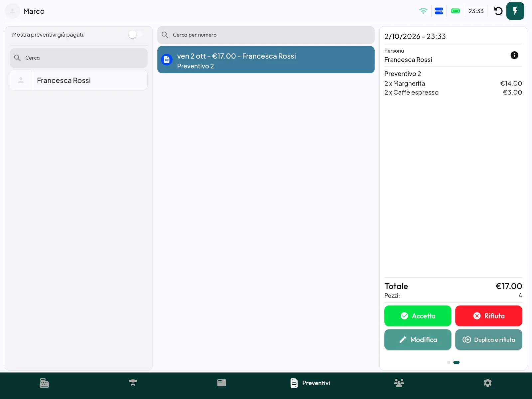This screenshot has width=532, height=399.
Task: Click the Totale €17.00 amount
Action: [509, 286]
